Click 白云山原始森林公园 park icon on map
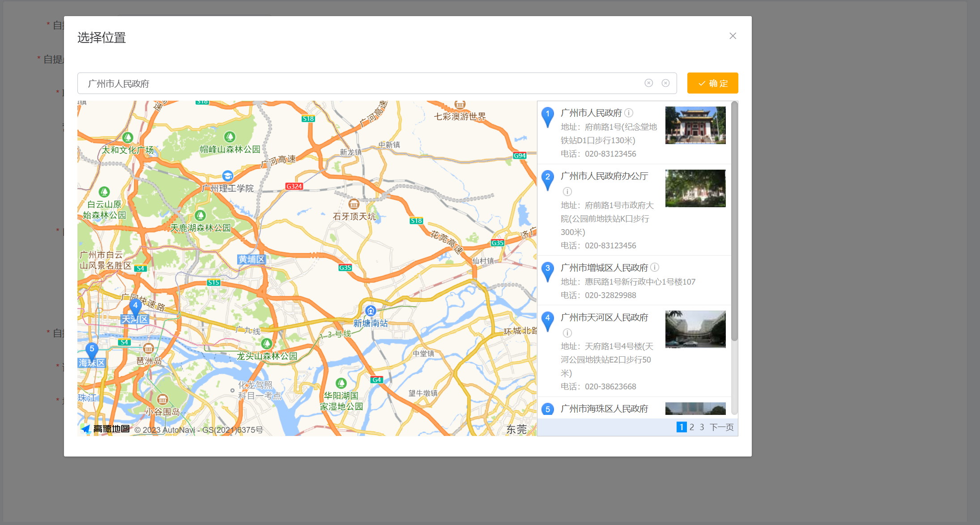 (104, 192)
